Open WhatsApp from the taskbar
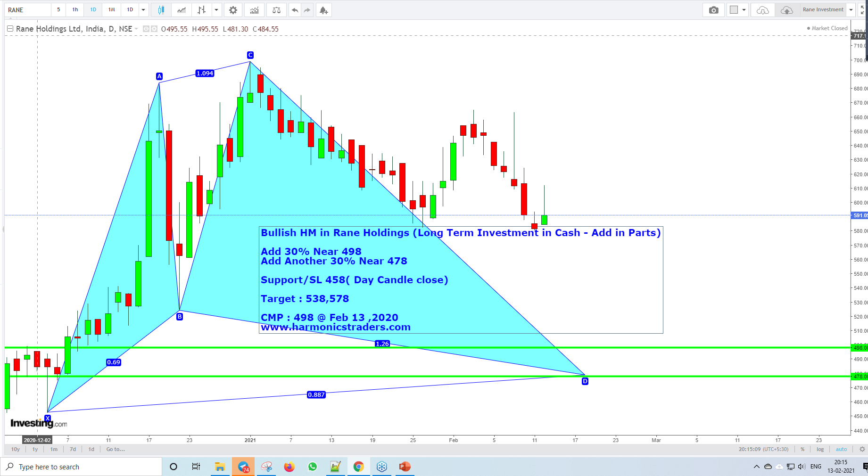The height and width of the screenshot is (476, 868). [313, 467]
